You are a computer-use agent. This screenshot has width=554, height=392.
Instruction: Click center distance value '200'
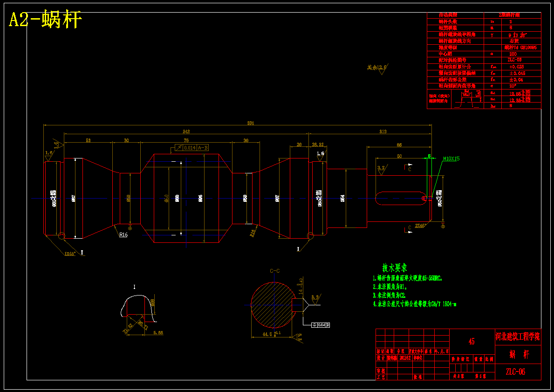513,54
